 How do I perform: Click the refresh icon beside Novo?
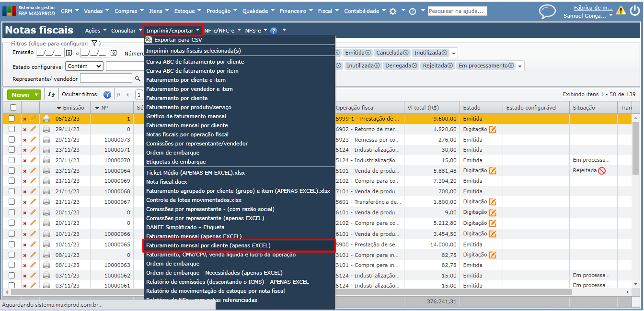51,95
